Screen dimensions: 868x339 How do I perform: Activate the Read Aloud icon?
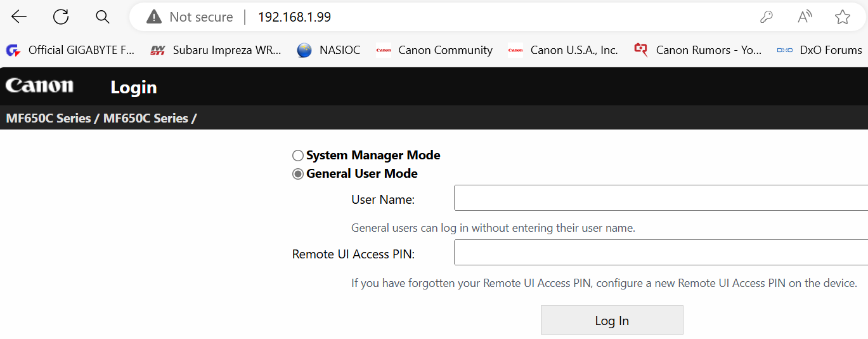805,17
